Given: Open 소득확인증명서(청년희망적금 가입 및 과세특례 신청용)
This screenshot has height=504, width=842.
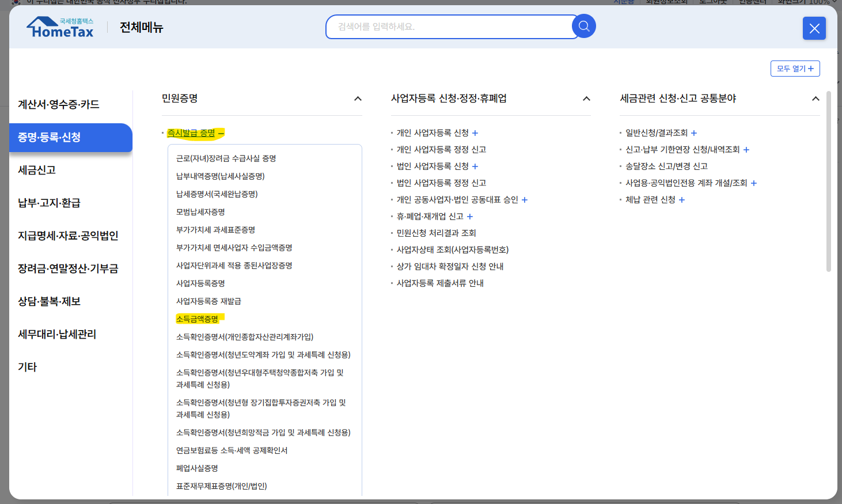Looking at the screenshot, I should click(x=263, y=433).
